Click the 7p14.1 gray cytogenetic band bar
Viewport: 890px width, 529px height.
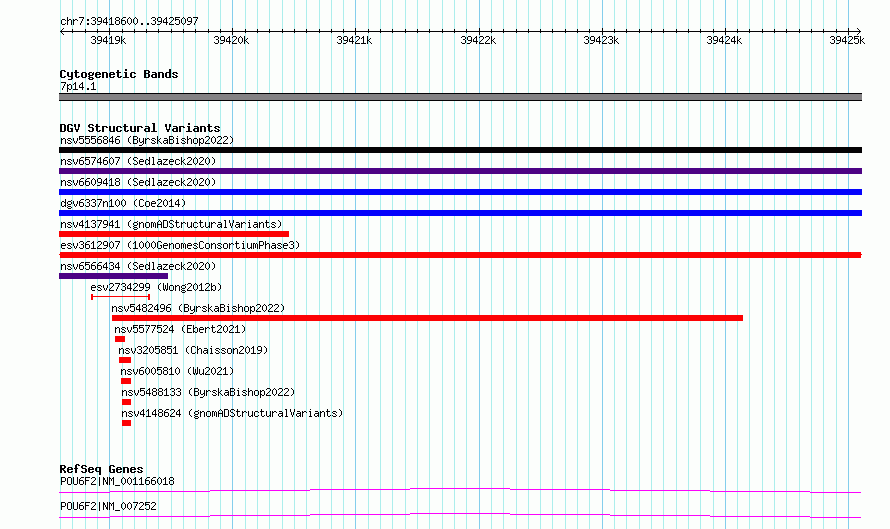(x=460, y=97)
